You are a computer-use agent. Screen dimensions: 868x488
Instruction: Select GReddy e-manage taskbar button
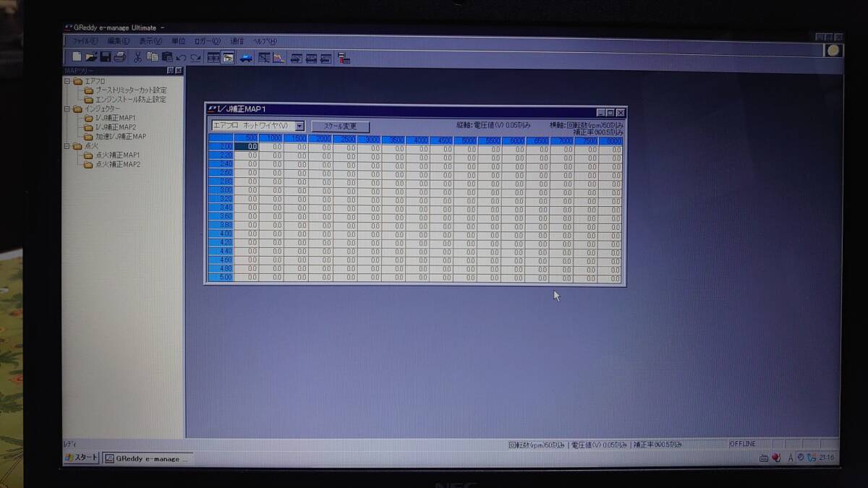tap(148, 458)
